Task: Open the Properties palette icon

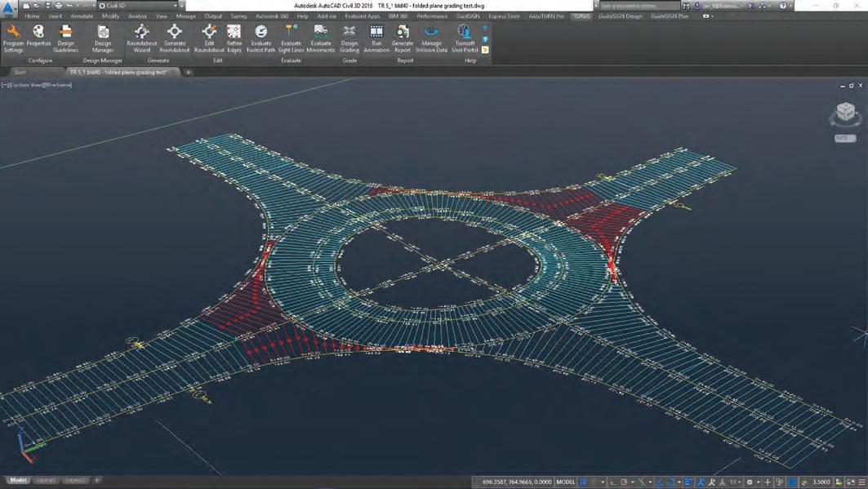Action: pyautogui.click(x=38, y=38)
